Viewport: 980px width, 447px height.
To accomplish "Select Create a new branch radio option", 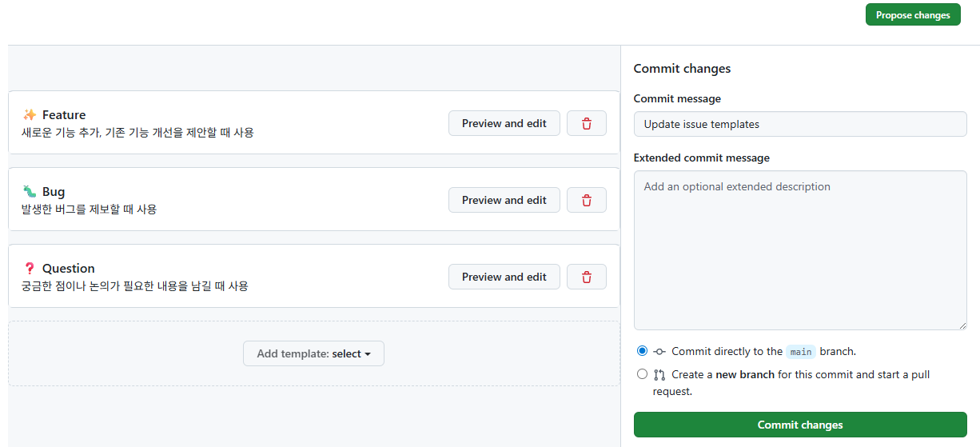I will [643, 374].
